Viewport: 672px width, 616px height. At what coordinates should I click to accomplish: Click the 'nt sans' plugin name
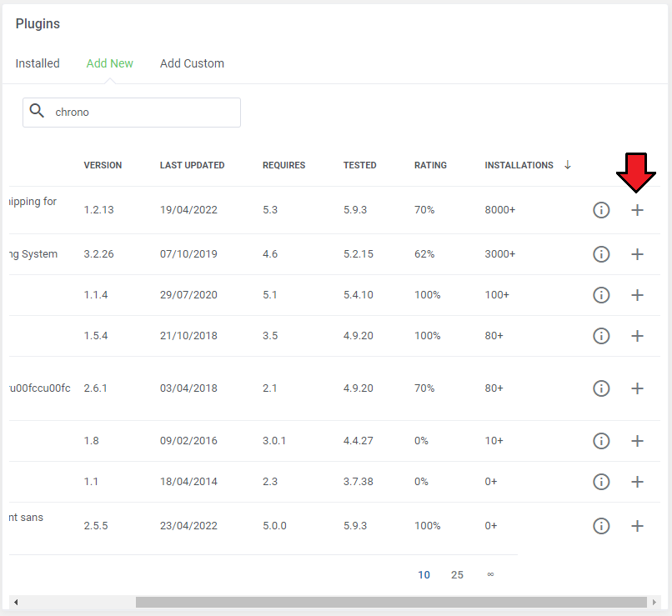(26, 518)
